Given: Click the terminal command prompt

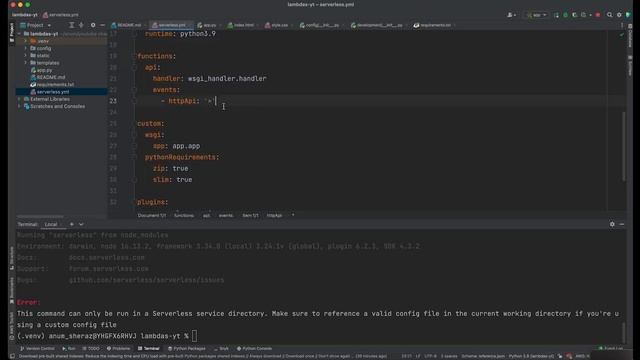Looking at the screenshot, I should coord(194,336).
